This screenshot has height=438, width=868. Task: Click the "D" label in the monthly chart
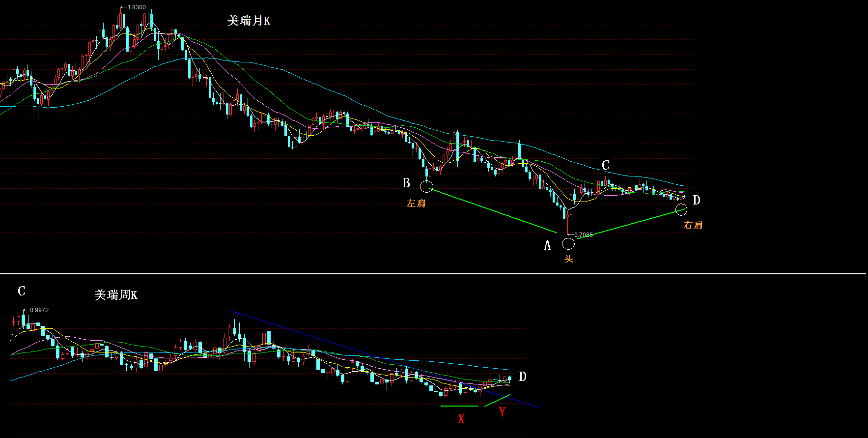[x=697, y=200]
